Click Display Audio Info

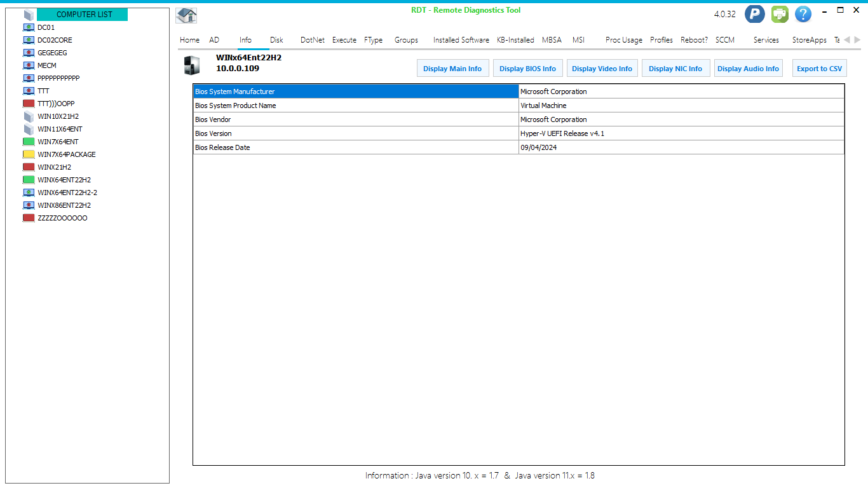(748, 69)
